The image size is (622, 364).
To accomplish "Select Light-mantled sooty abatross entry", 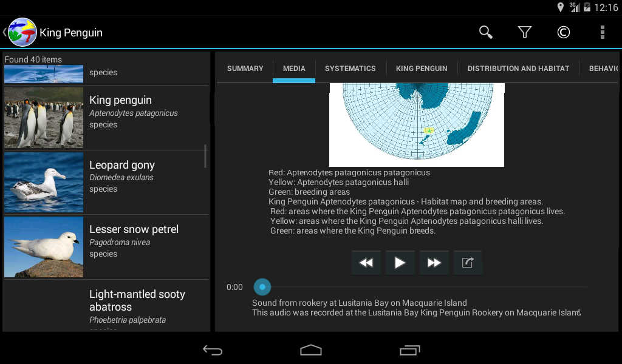I will pos(106,305).
